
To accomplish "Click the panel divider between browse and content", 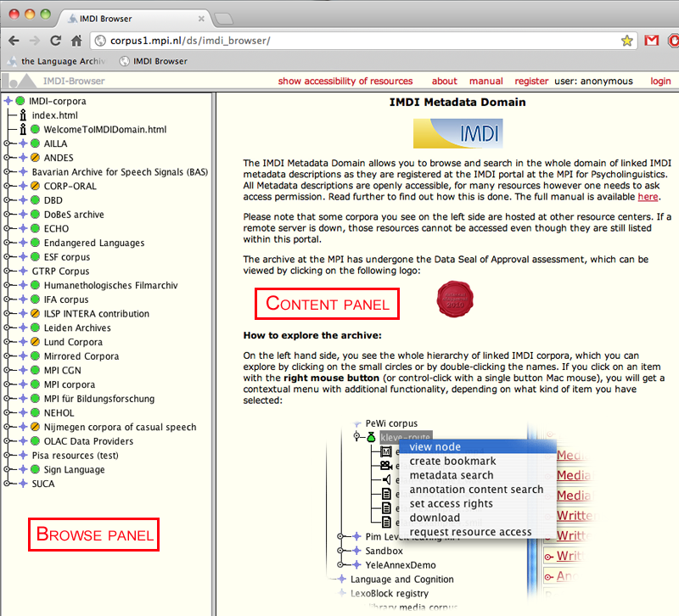I will [x=214, y=354].
